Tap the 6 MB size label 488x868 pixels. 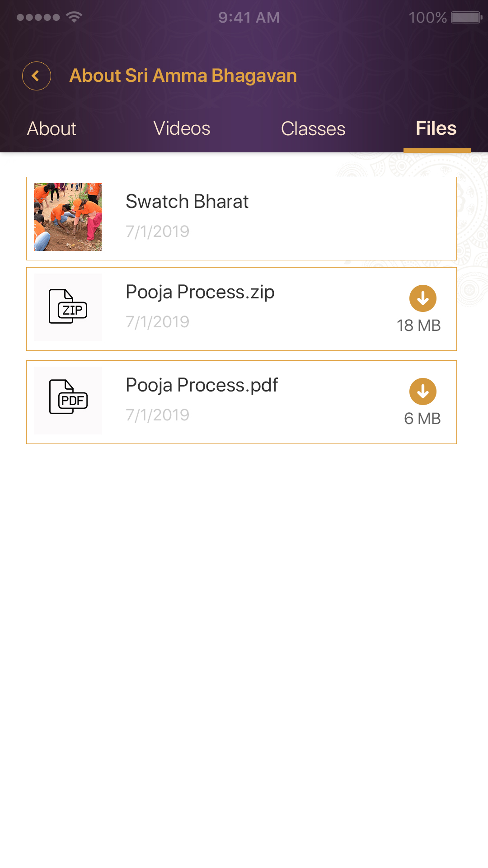pos(422,419)
